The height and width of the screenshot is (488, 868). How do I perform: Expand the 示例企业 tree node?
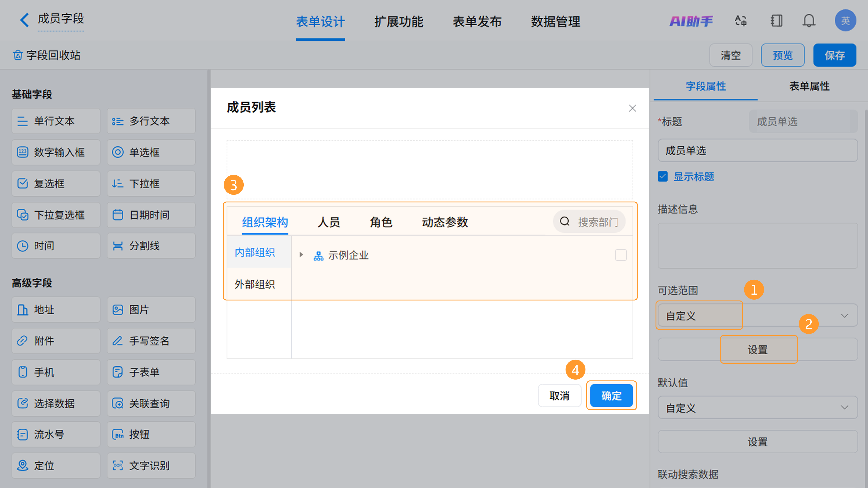pyautogui.click(x=301, y=255)
